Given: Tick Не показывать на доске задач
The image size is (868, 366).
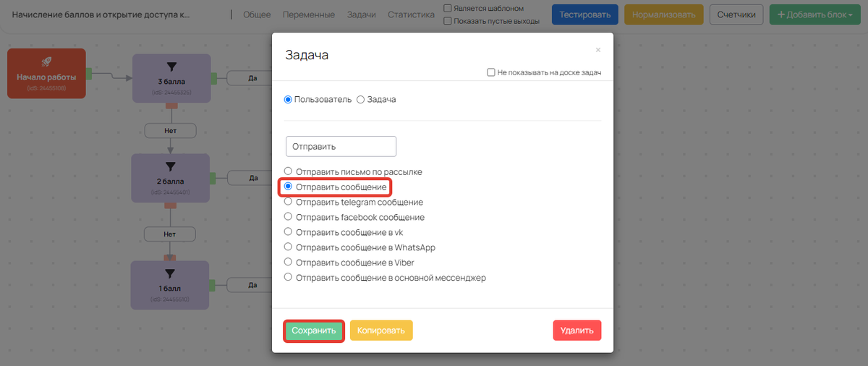Looking at the screenshot, I should point(491,72).
